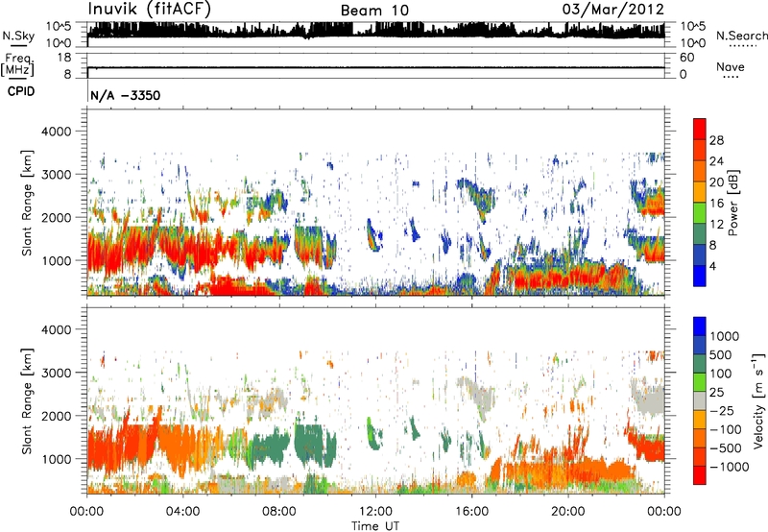Click the blue top of velocity colorbar
The image size is (768, 532).
[x=700, y=326]
